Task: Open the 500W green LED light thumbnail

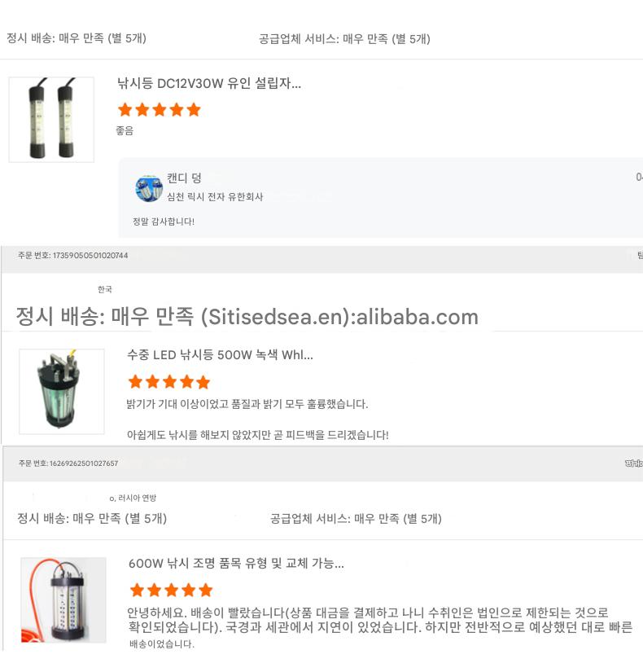Action: point(62,391)
